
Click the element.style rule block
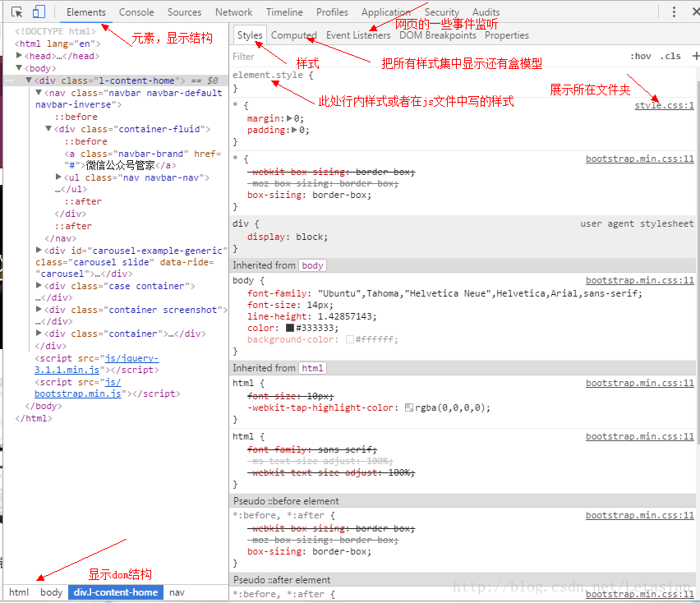pyautogui.click(x=274, y=81)
